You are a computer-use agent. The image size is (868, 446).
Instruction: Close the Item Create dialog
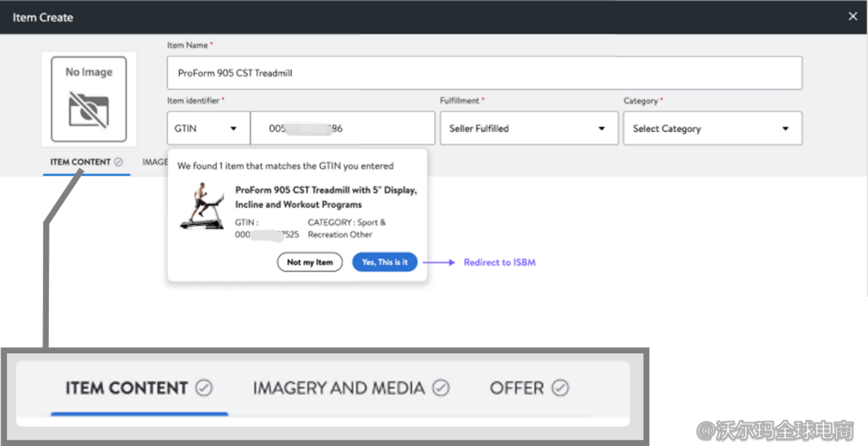(853, 17)
